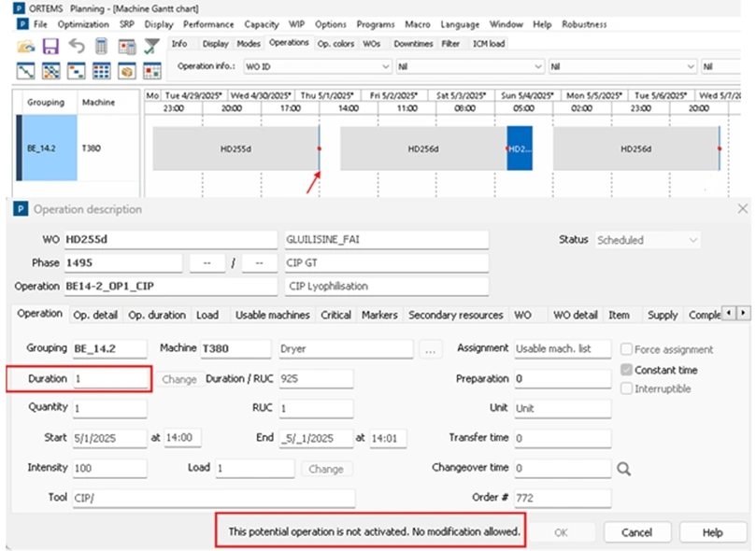Image resolution: width=756 pixels, height=551 pixels.
Task: Select the first HD256d bar on Fri 5/2
Action: (423, 148)
